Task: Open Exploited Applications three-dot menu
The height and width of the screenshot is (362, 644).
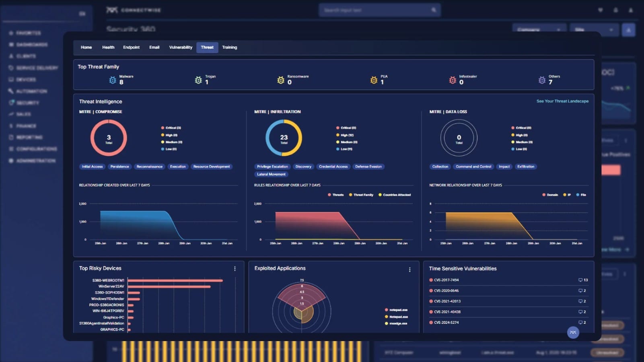Action: pyautogui.click(x=409, y=269)
